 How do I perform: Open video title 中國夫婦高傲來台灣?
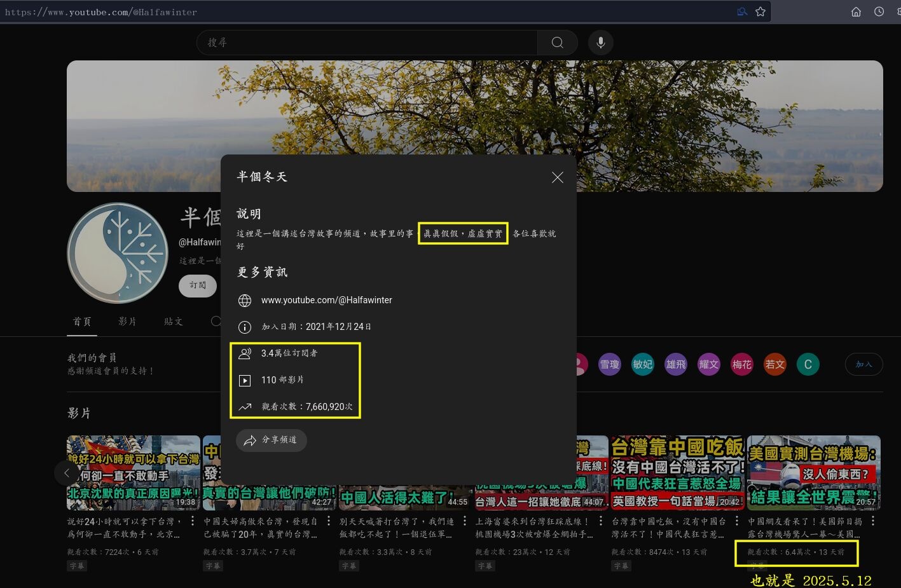pyautogui.click(x=261, y=528)
